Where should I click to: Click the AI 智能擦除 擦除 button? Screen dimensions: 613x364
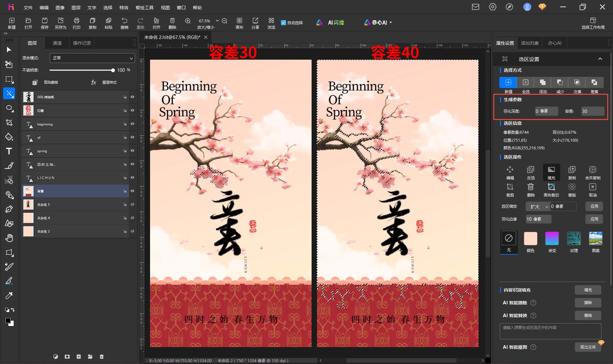(x=588, y=303)
